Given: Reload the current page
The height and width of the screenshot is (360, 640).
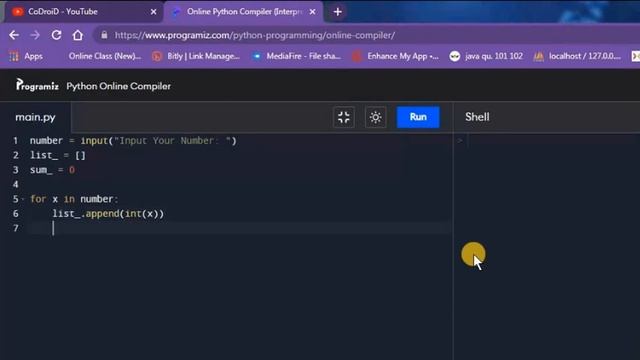Looking at the screenshot, I should click(56, 35).
